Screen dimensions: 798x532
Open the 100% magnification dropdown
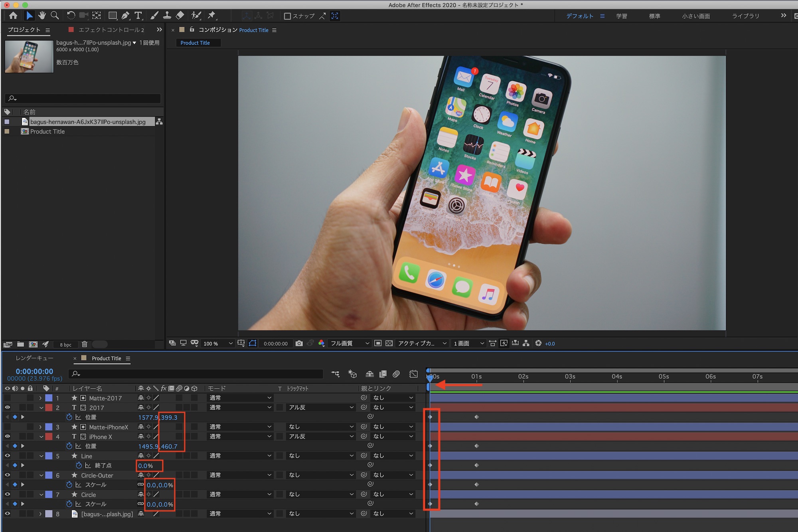click(217, 343)
